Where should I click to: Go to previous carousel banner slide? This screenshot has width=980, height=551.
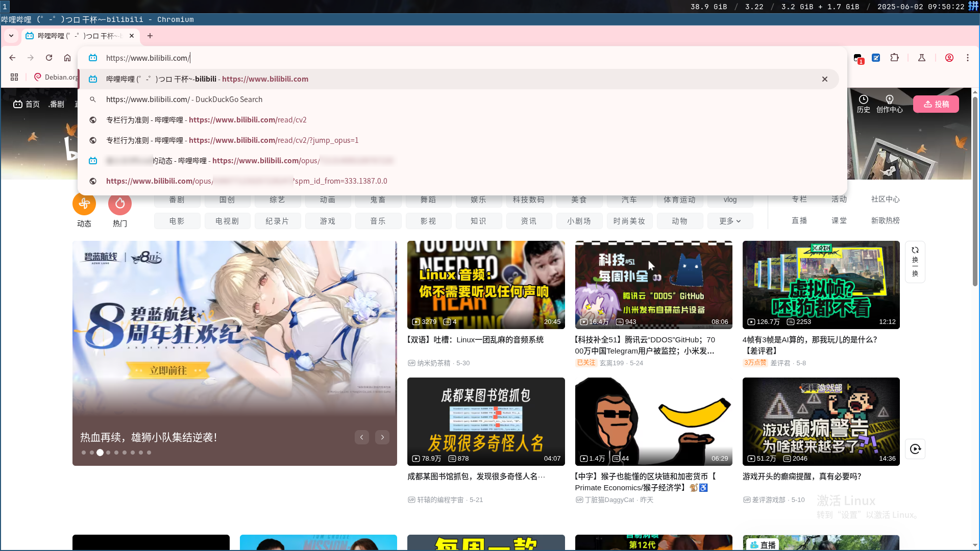pos(362,437)
